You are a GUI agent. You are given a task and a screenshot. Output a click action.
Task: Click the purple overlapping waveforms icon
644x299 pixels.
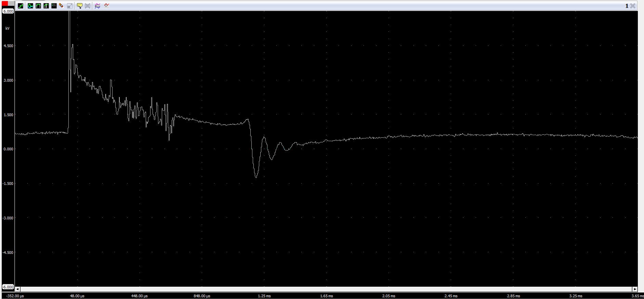tap(97, 6)
